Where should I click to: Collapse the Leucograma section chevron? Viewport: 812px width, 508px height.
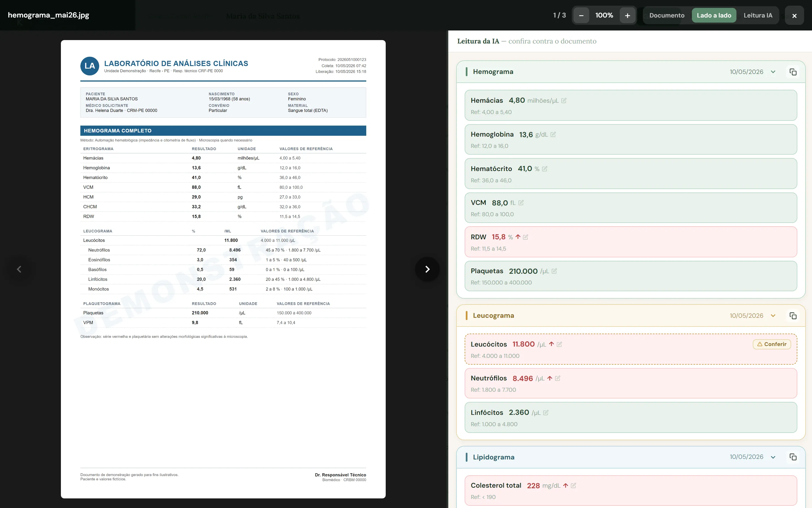point(773,316)
